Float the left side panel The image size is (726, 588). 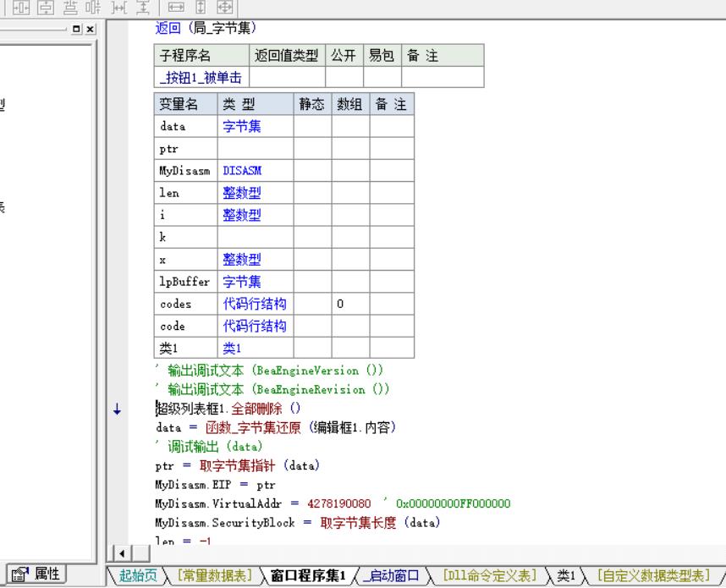pos(77,29)
